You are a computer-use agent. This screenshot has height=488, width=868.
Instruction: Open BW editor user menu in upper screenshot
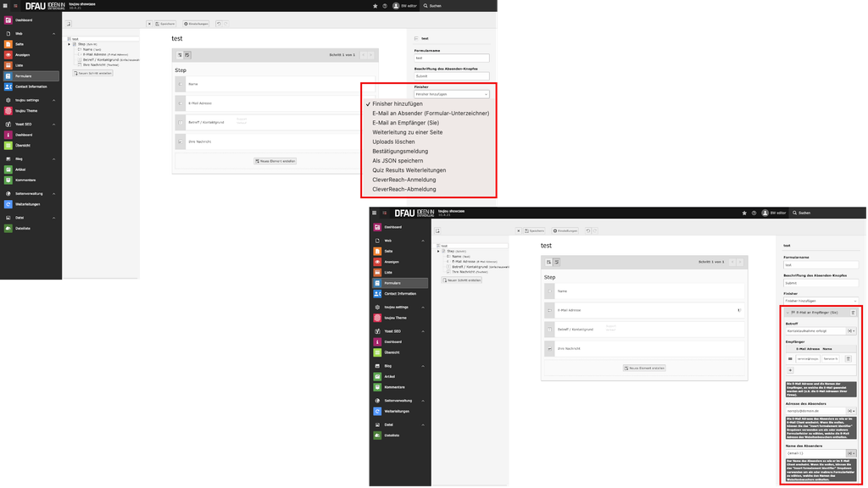404,6
